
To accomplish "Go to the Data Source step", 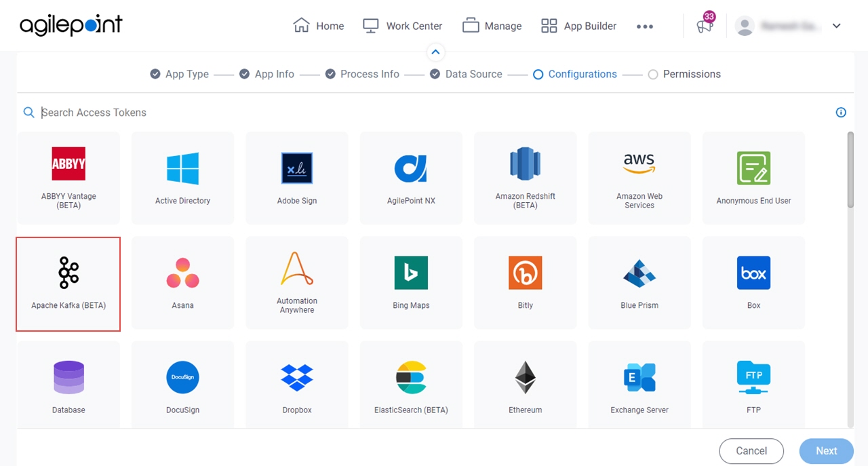I will coord(467,74).
